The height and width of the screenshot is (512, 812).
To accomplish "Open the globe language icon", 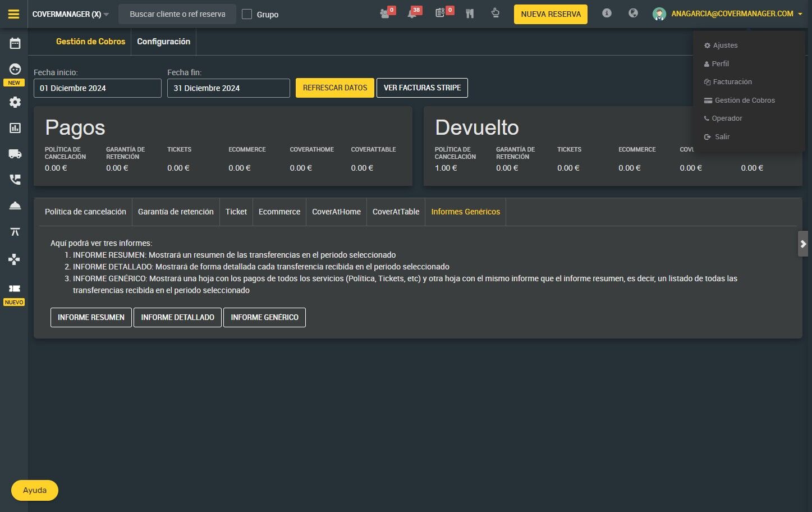I will point(633,13).
